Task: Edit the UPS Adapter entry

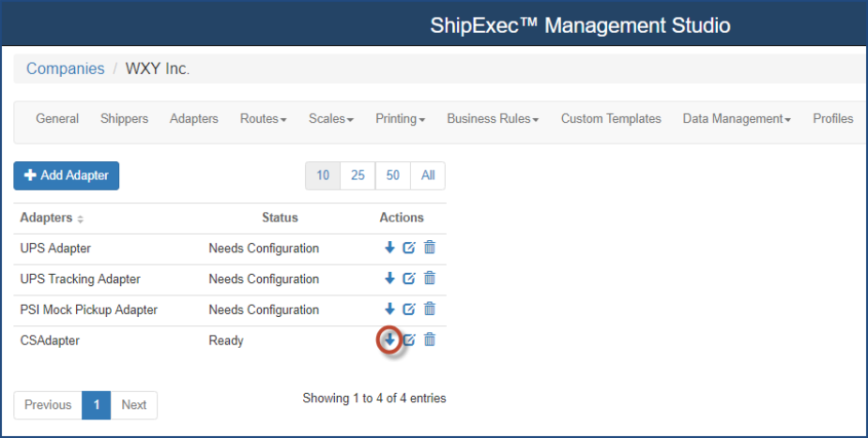Action: tap(409, 249)
